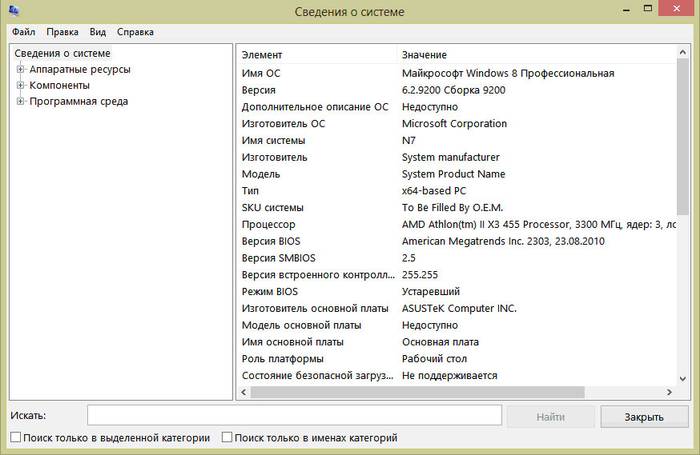The height and width of the screenshot is (455, 700).
Task: Select Дополнительное описание ОС row
Action: (457, 107)
